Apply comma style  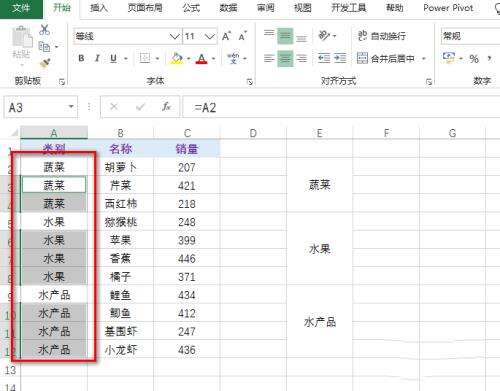[x=489, y=58]
